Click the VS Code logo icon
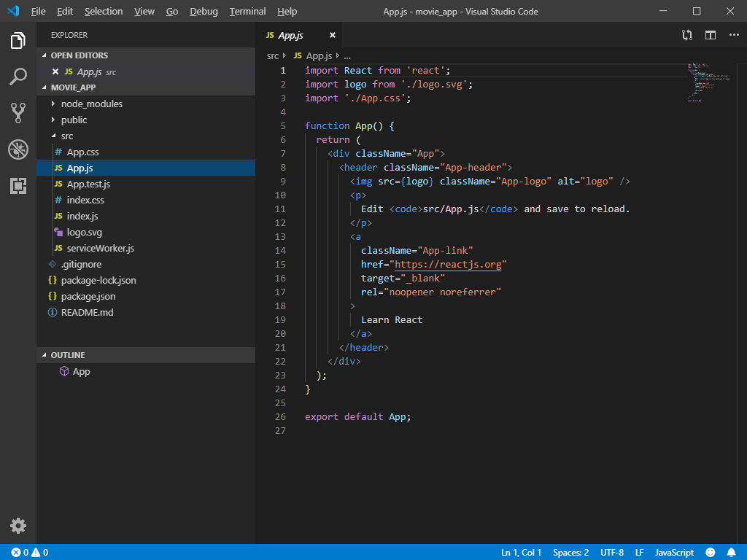Viewport: 747px width, 560px height. (x=13, y=11)
